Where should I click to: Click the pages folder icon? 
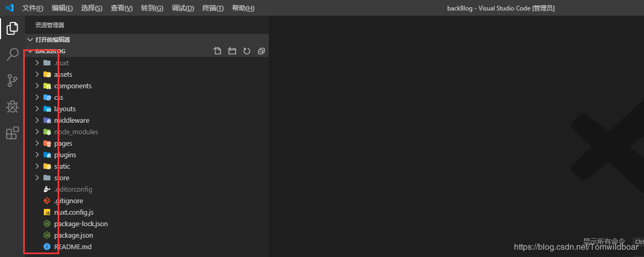[x=47, y=143]
